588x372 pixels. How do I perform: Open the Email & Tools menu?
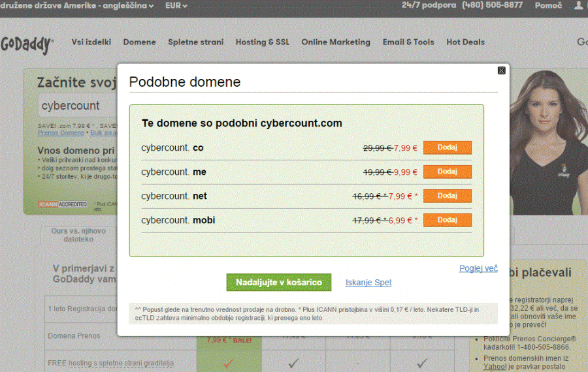408,42
